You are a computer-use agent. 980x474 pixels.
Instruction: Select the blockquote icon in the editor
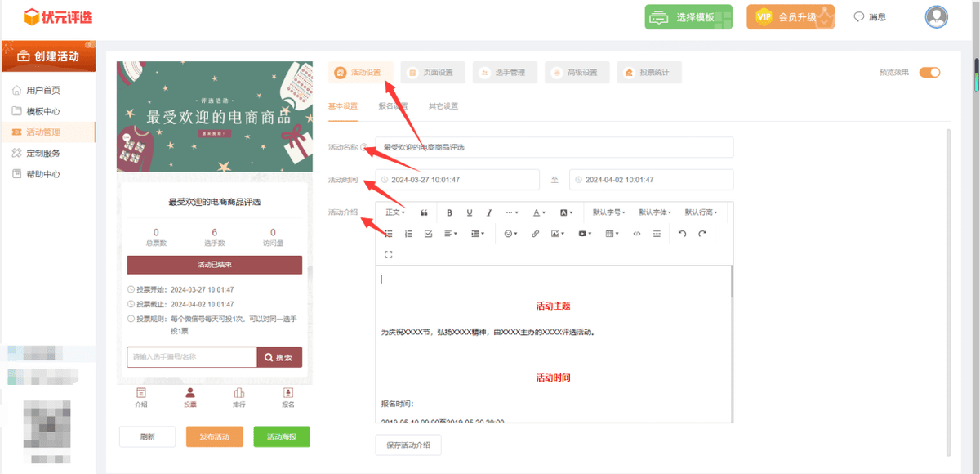coord(424,212)
